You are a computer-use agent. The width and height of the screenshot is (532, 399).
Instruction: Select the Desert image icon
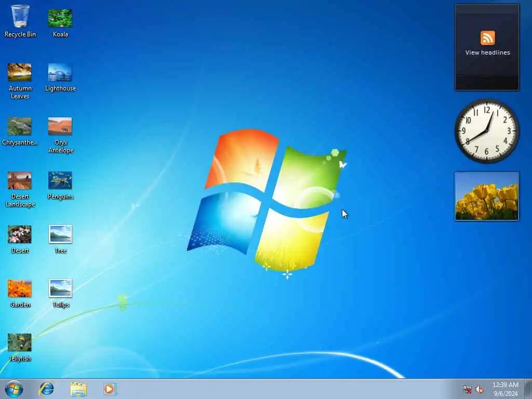coord(20,239)
